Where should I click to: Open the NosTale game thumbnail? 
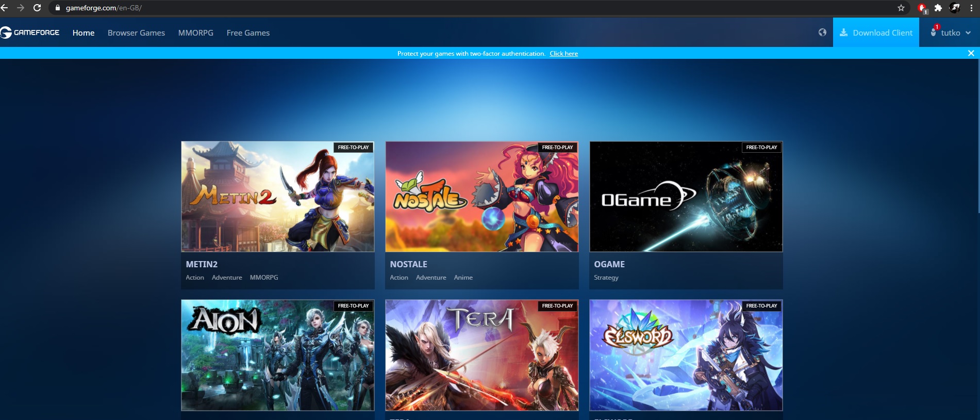pos(482,197)
